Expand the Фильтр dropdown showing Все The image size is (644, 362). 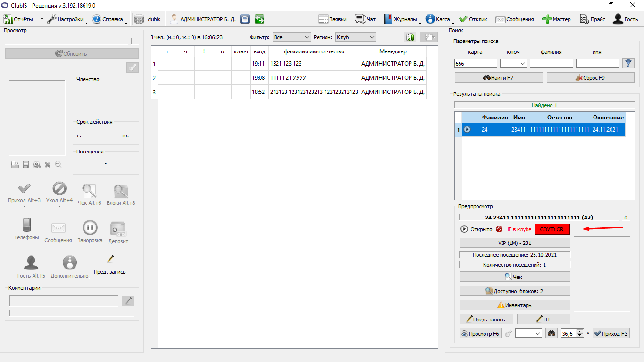pos(292,37)
